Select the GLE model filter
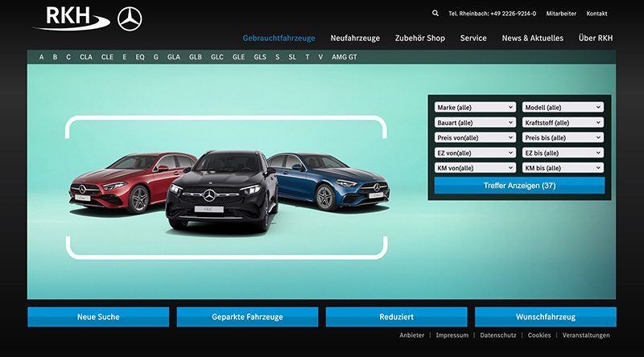 point(238,57)
